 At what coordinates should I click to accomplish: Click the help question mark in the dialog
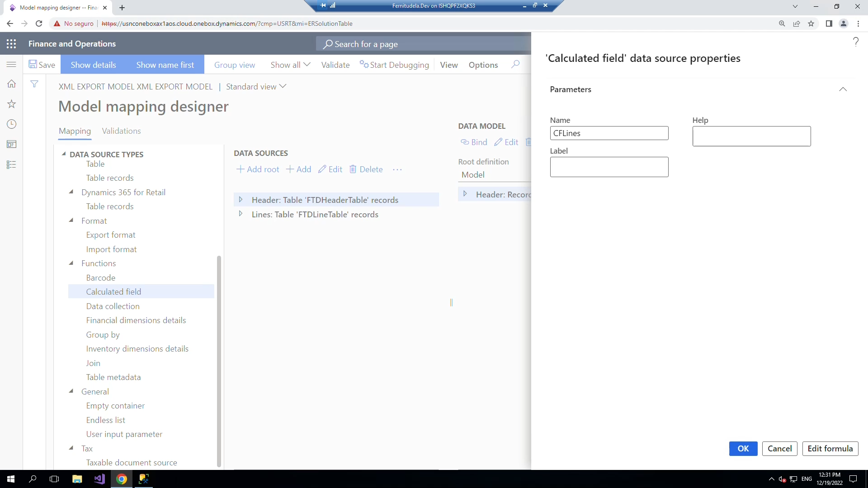[x=855, y=42]
